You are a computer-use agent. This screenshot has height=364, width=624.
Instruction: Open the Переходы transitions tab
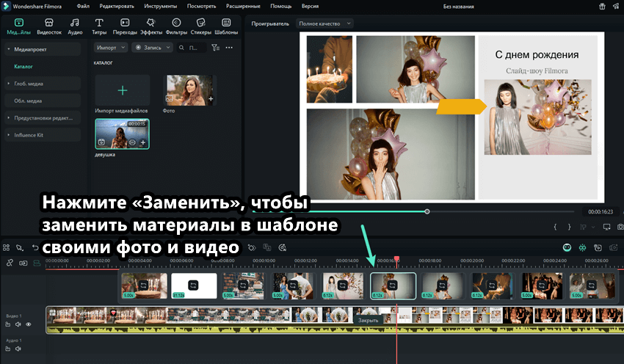[125, 26]
